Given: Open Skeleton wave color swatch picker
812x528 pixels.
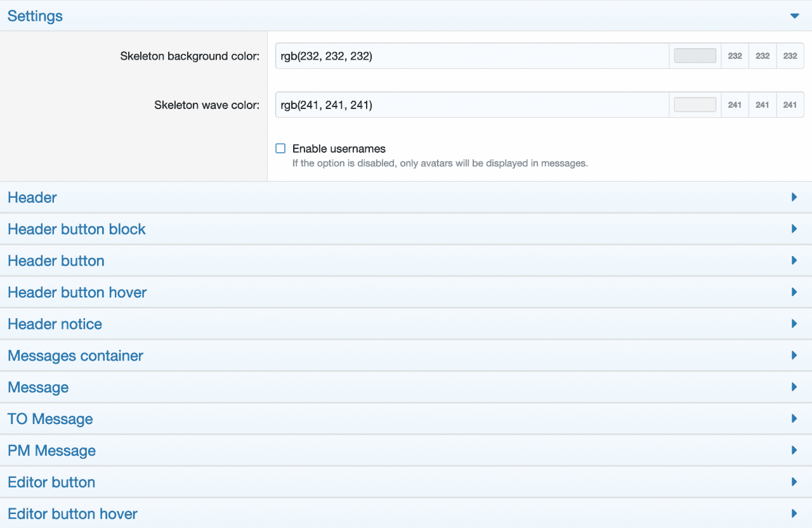Looking at the screenshot, I should pyautogui.click(x=695, y=105).
